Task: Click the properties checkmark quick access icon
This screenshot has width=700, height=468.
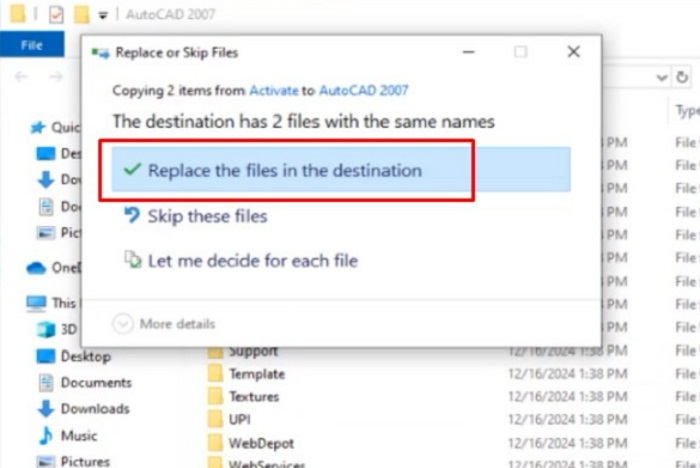Action: tap(56, 15)
